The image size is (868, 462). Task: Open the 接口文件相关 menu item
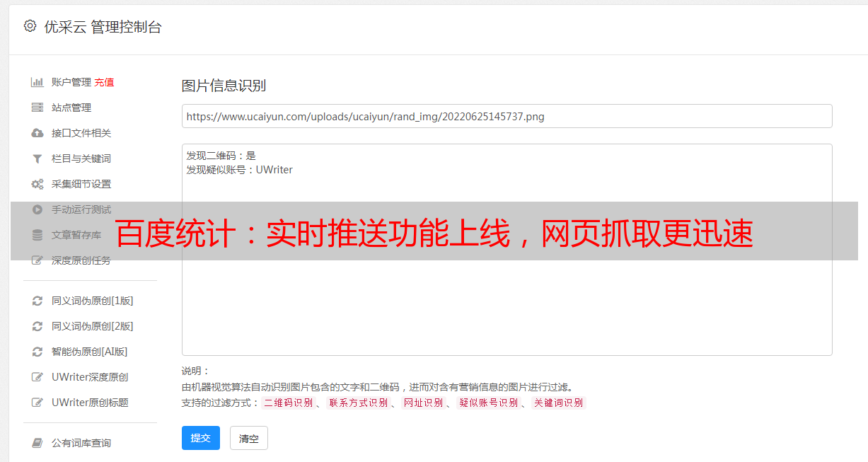click(81, 133)
